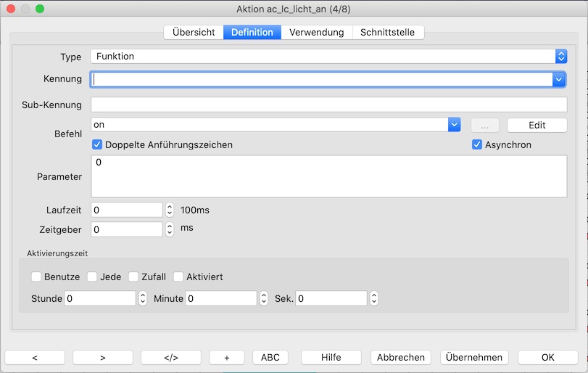The height and width of the screenshot is (373, 588).
Task: Click the Edit button next to Befehl
Action: 537,125
